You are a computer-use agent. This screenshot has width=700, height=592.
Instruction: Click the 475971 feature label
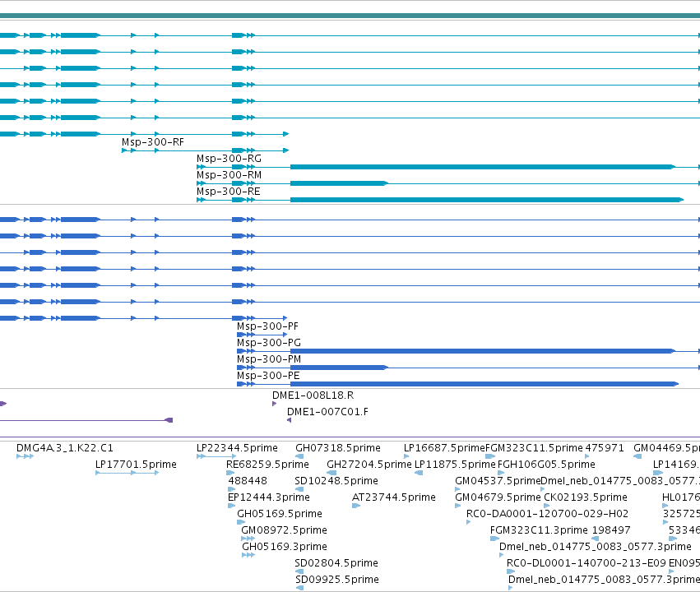[605, 448]
